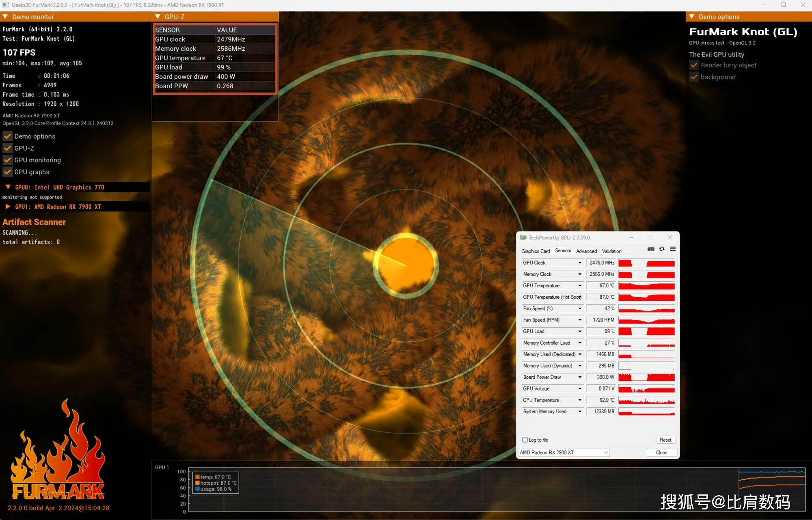
Task: Click the Artifact Scanner icon in FurMark
Action: (35, 222)
